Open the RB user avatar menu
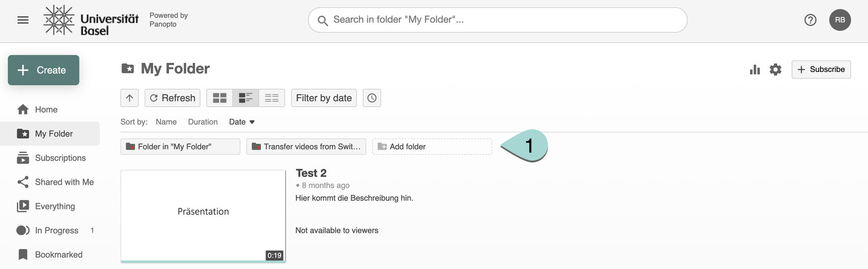 (840, 20)
